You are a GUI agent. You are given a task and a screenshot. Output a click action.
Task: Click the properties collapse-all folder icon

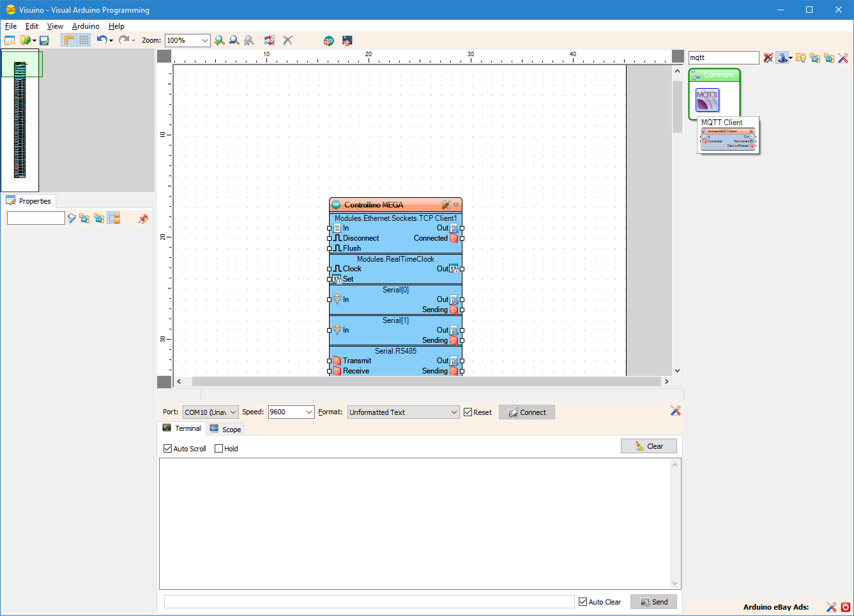point(99,218)
